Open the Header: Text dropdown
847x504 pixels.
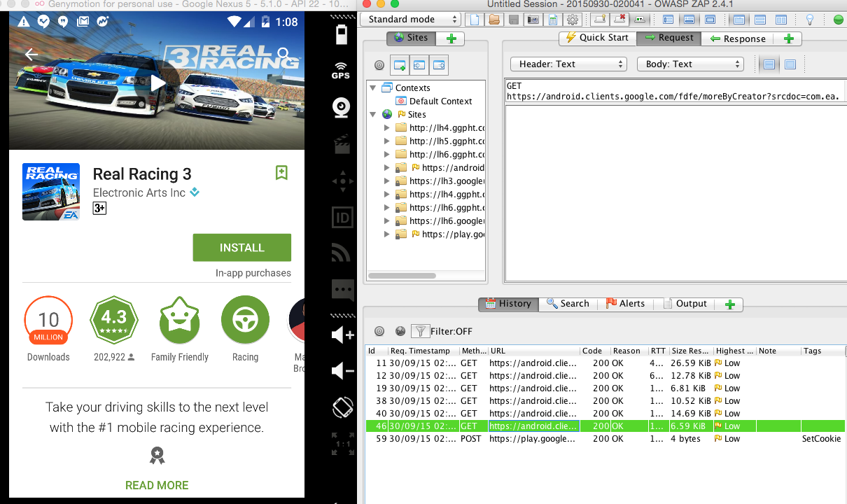point(568,64)
